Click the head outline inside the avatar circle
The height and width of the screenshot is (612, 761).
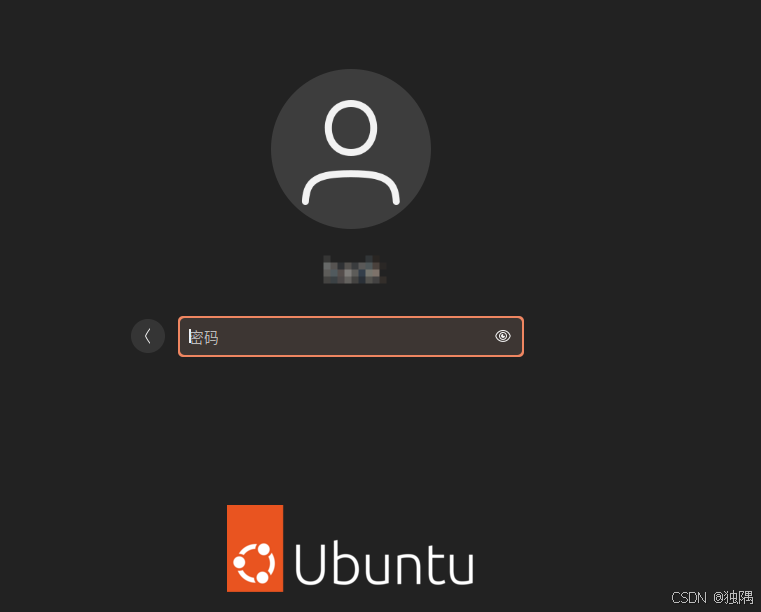click(x=351, y=128)
